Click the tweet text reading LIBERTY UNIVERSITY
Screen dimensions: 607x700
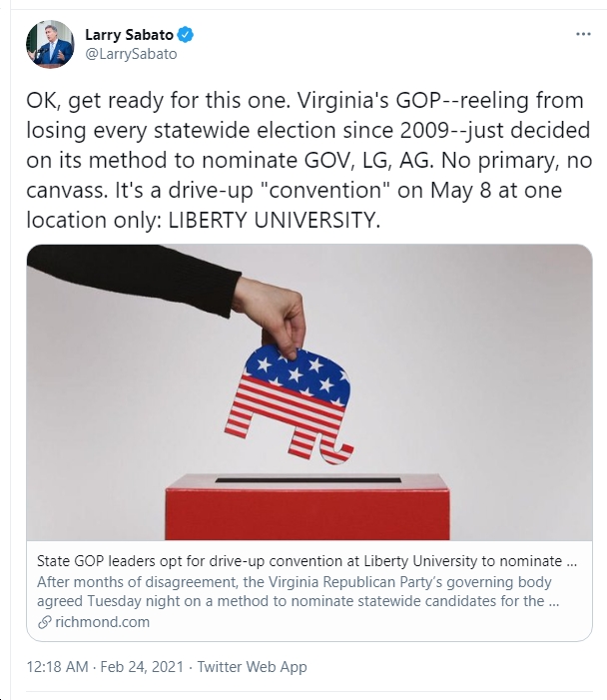274,220
